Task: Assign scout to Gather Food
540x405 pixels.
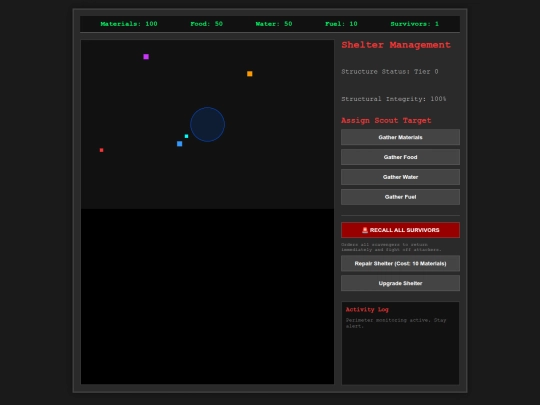Action: click(400, 157)
